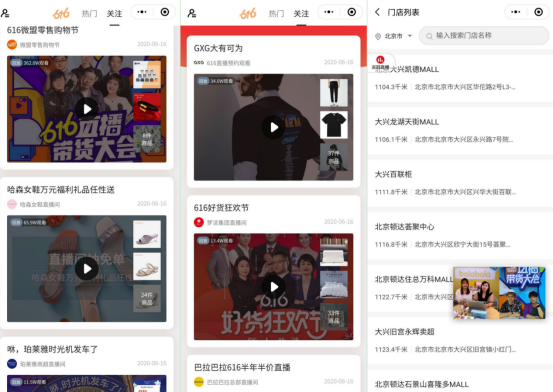The height and width of the screenshot is (392, 553).
Task: Switch to the 热门 tab in the first panel
Action: [x=90, y=13]
